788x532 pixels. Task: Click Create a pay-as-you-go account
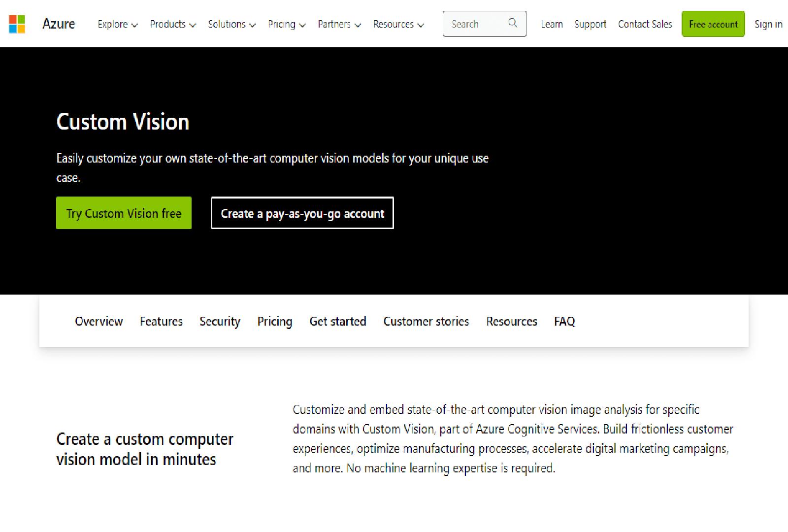[x=302, y=213]
